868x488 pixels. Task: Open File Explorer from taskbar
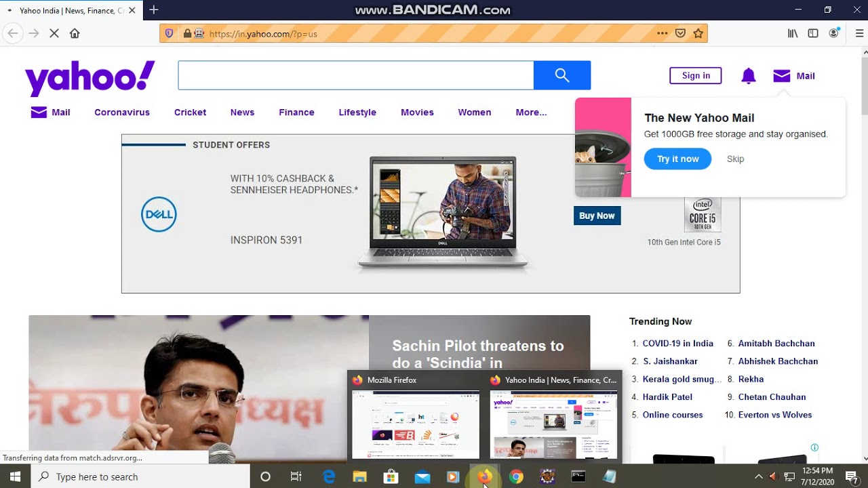coord(359,476)
